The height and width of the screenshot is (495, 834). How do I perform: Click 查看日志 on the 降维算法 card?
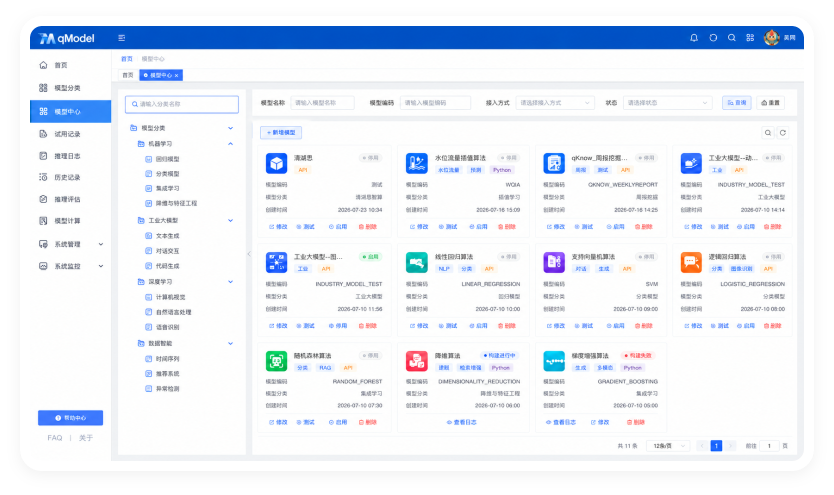coord(462,422)
